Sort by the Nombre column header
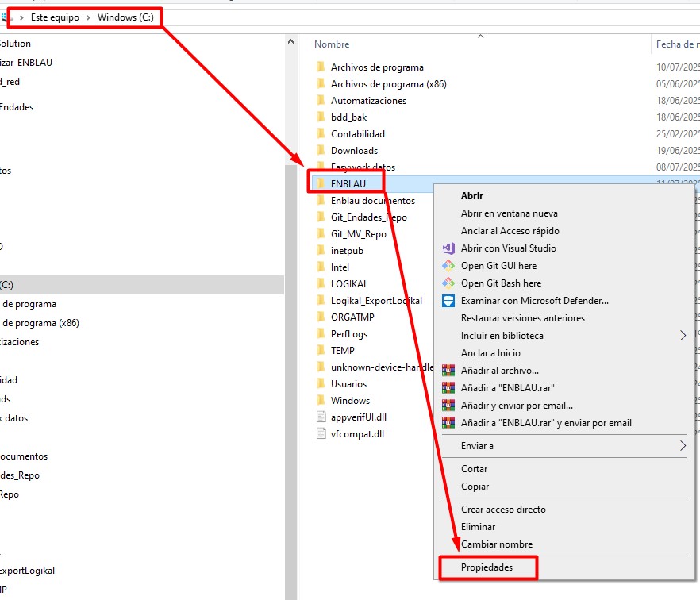The height and width of the screenshot is (600, 700). [x=332, y=44]
